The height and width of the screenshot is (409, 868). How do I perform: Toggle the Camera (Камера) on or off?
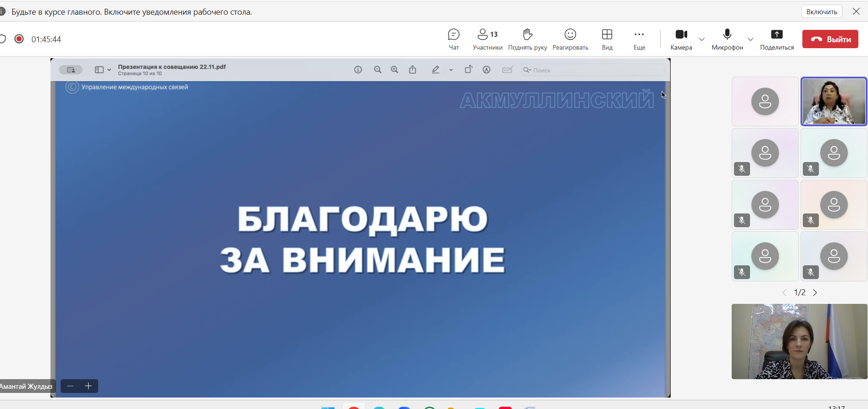tap(681, 39)
